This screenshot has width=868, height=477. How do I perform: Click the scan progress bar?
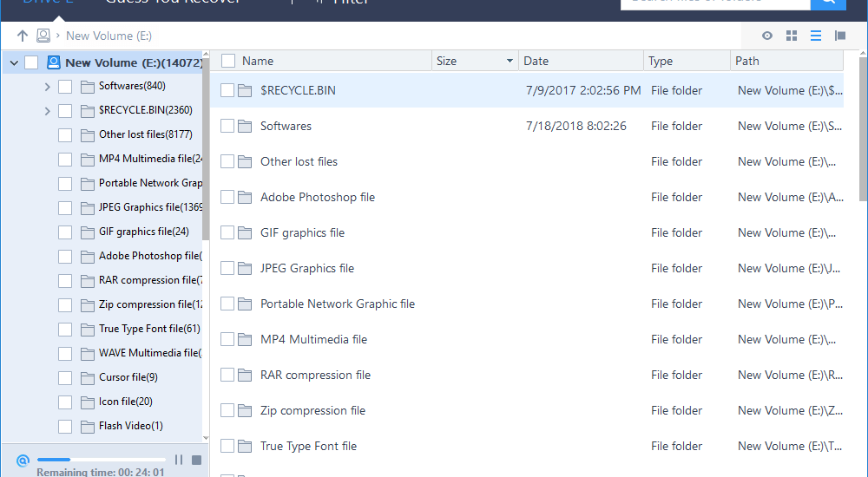click(x=102, y=460)
